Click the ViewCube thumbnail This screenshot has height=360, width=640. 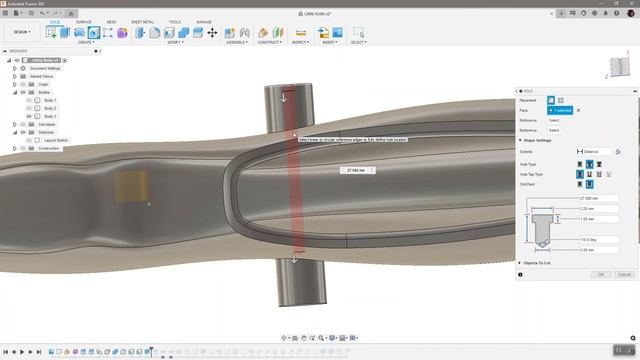click(x=620, y=66)
